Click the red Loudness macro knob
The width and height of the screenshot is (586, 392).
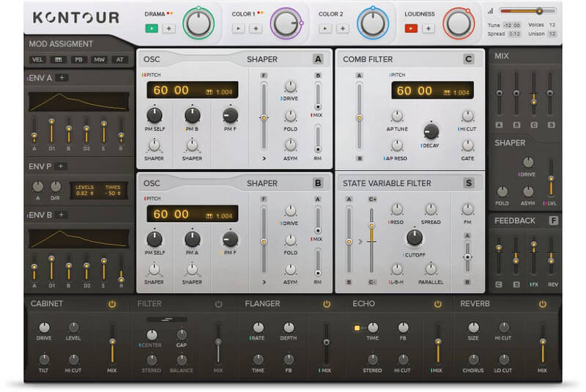pos(459,23)
